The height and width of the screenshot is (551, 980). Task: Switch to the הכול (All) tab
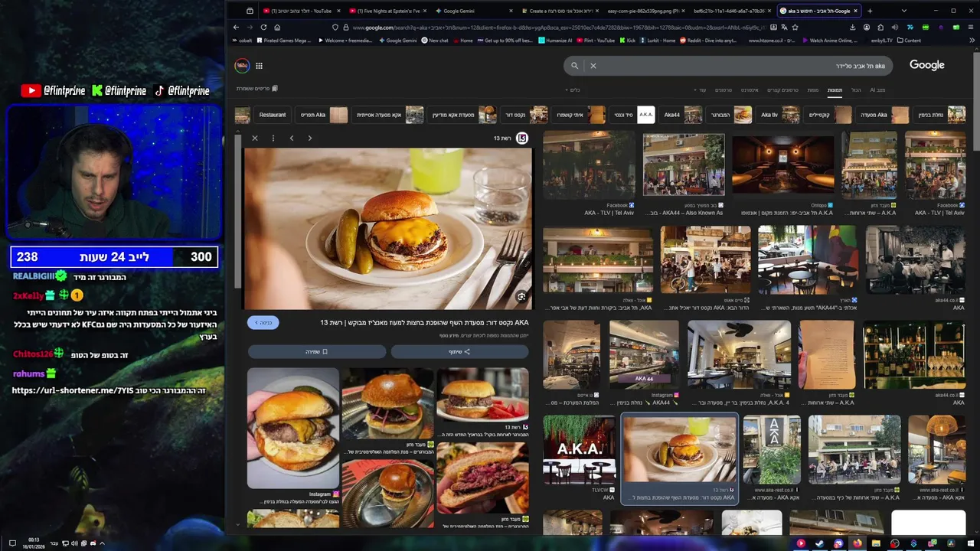pos(856,90)
